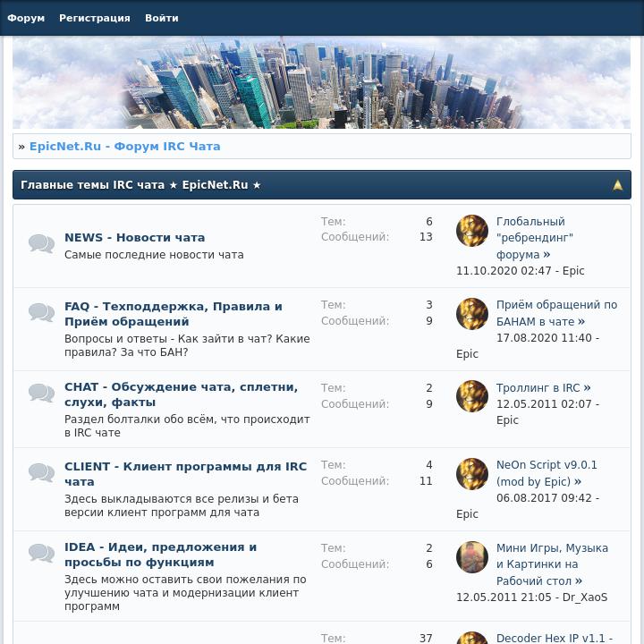The height and width of the screenshot is (644, 644).
Task: Click the speech bubble icon beside NEWS forum
Action: 41,243
